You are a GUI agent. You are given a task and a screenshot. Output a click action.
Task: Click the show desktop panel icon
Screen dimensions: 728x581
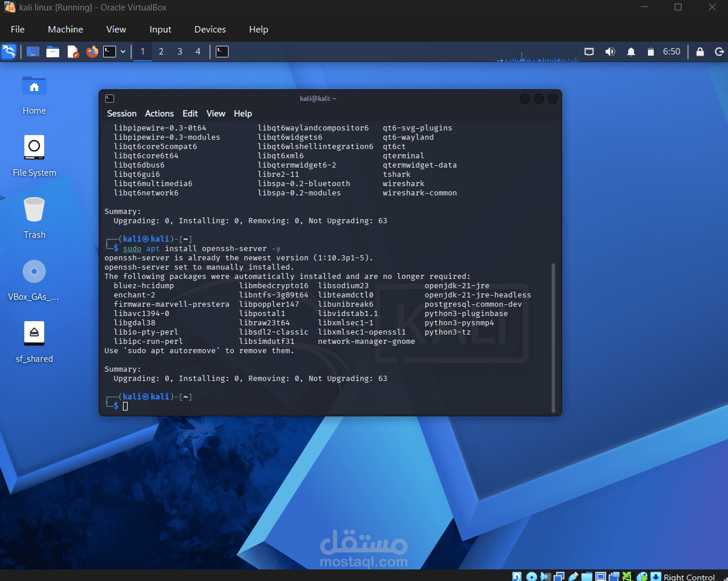(x=33, y=52)
